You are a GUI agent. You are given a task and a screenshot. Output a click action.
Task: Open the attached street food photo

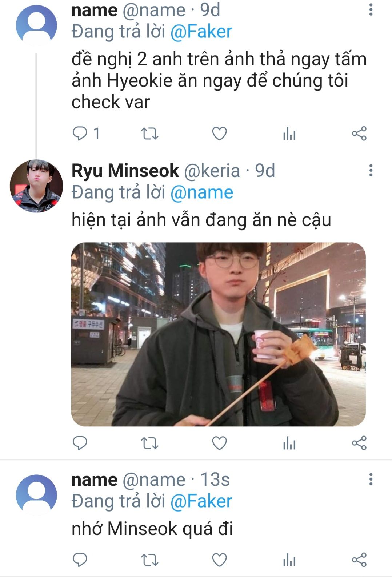219,334
